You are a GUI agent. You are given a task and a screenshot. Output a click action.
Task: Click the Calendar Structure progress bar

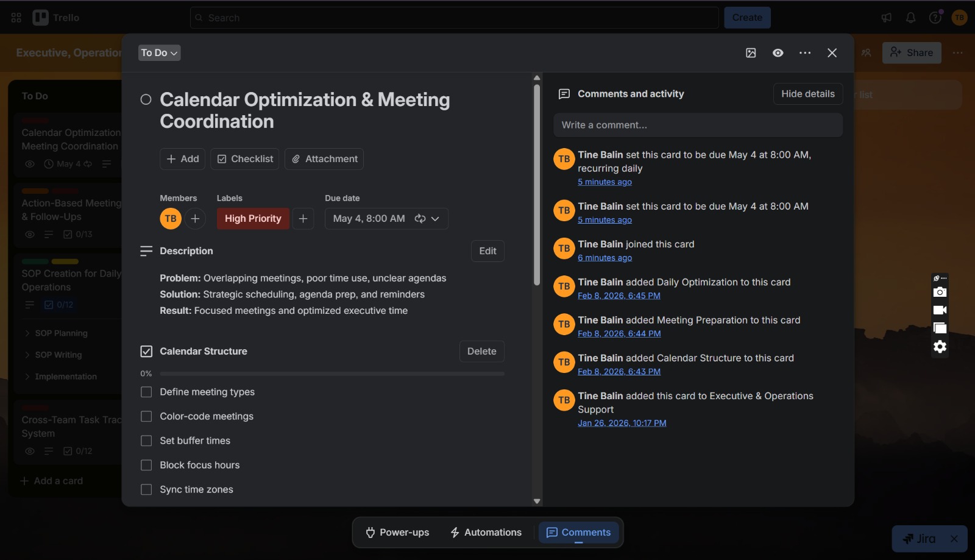pyautogui.click(x=332, y=374)
